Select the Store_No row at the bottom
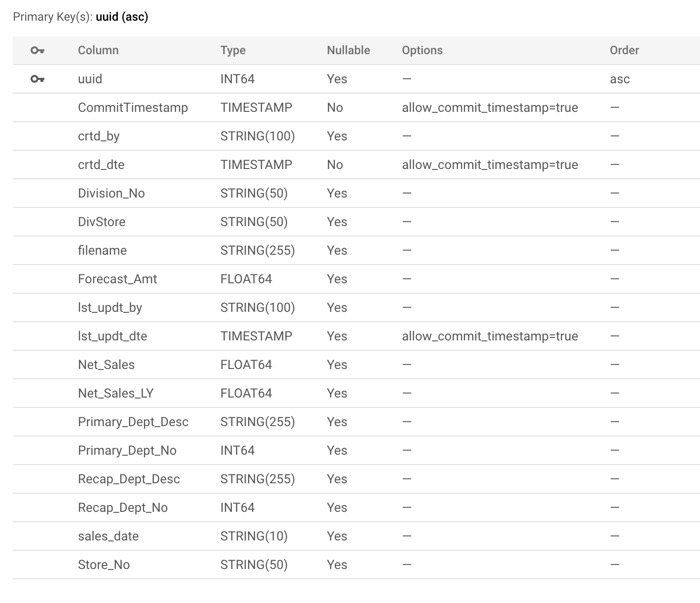 [x=104, y=565]
